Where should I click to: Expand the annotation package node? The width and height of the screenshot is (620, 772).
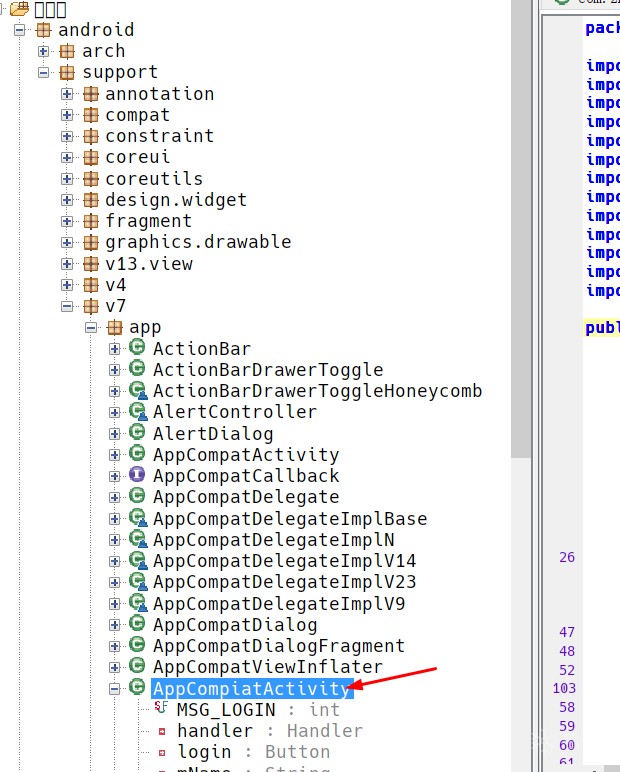67,94
